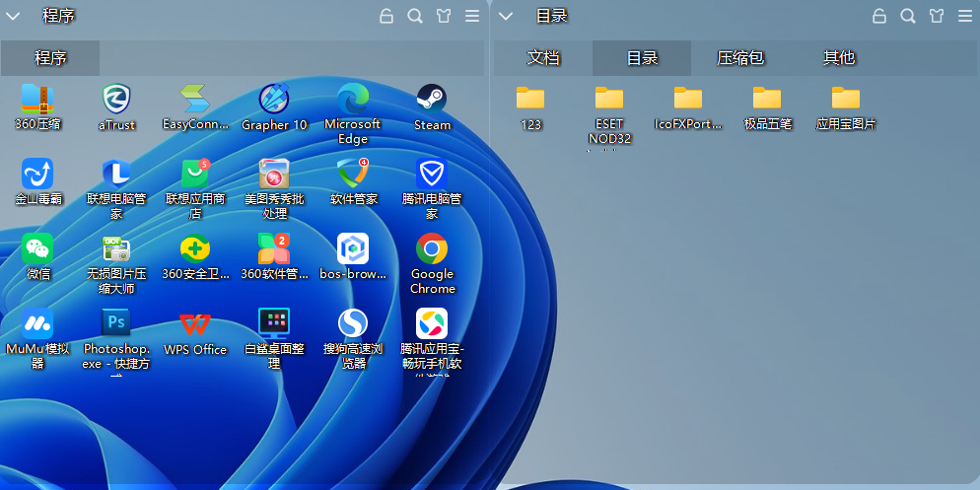Image resolution: width=980 pixels, height=490 pixels.
Task: Open the MuMu模拟器 icon
Action: pos(37,323)
